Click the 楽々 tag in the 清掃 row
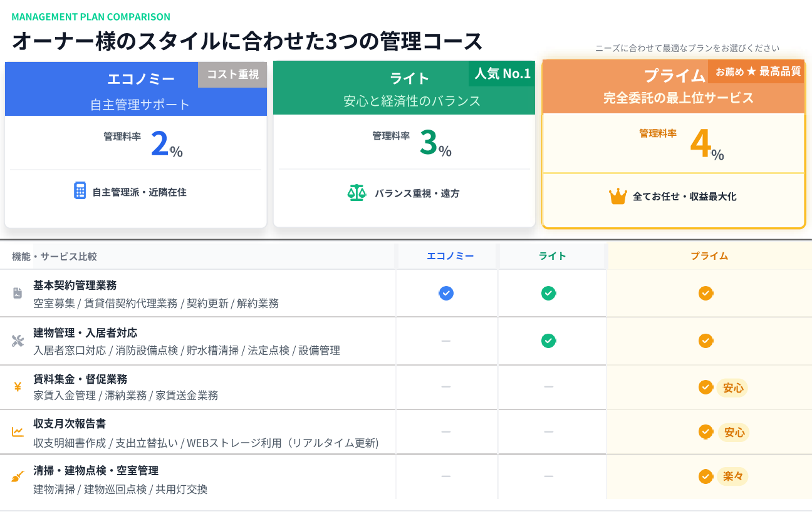Screen dimensions: 812x514 733,477
